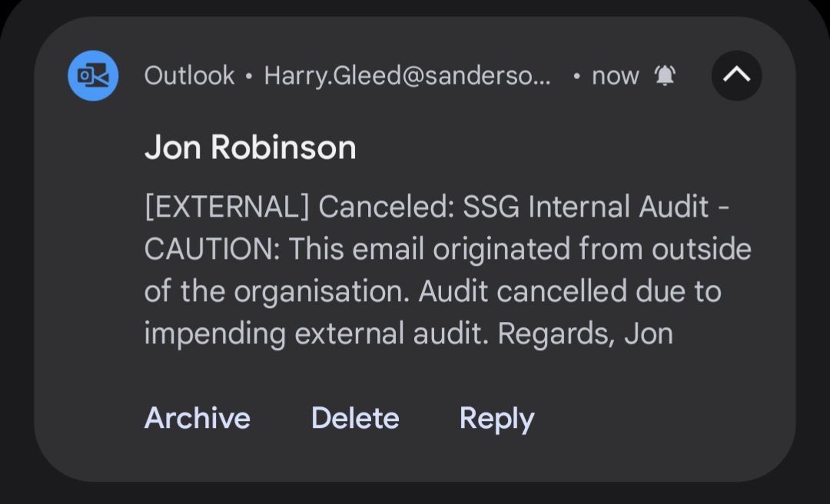
Task: Tap the Outlook app name label
Action: coord(189,75)
